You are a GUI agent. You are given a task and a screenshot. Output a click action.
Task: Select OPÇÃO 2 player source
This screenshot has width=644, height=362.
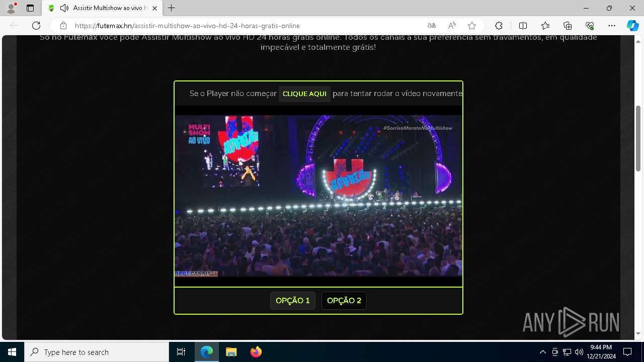point(344,301)
